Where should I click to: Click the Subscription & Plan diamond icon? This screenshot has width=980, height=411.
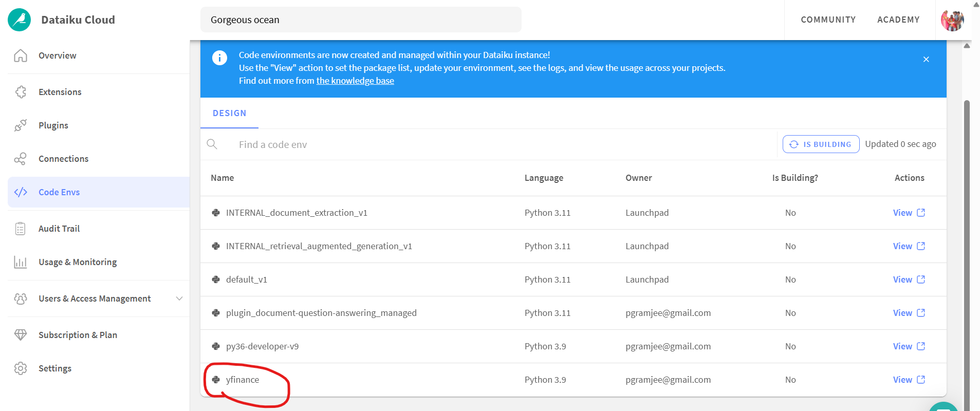[21, 335]
